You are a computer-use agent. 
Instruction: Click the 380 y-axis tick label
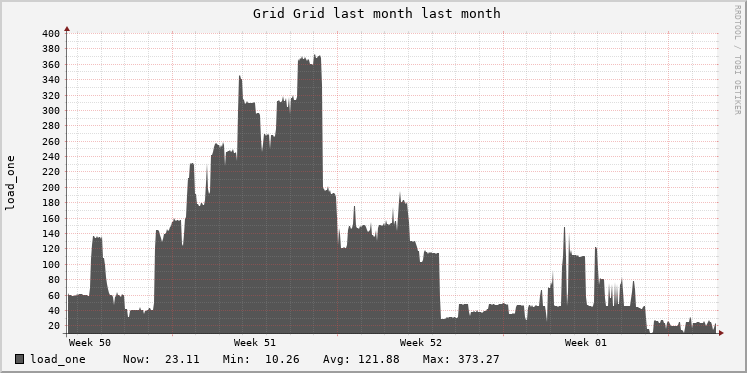pos(51,49)
